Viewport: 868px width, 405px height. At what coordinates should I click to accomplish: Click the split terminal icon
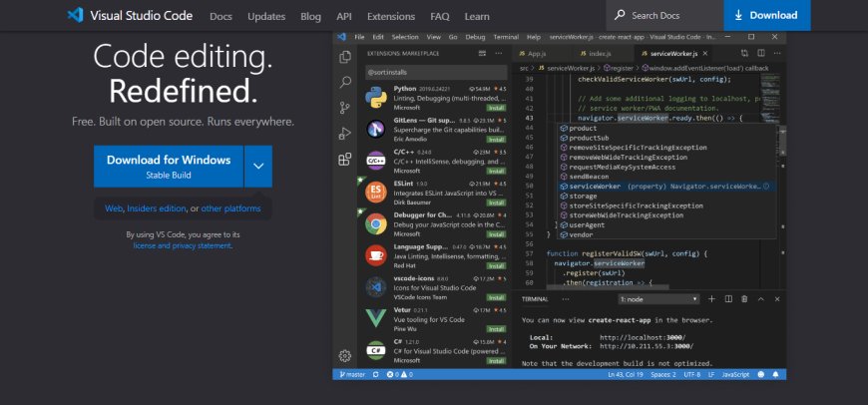point(728,299)
